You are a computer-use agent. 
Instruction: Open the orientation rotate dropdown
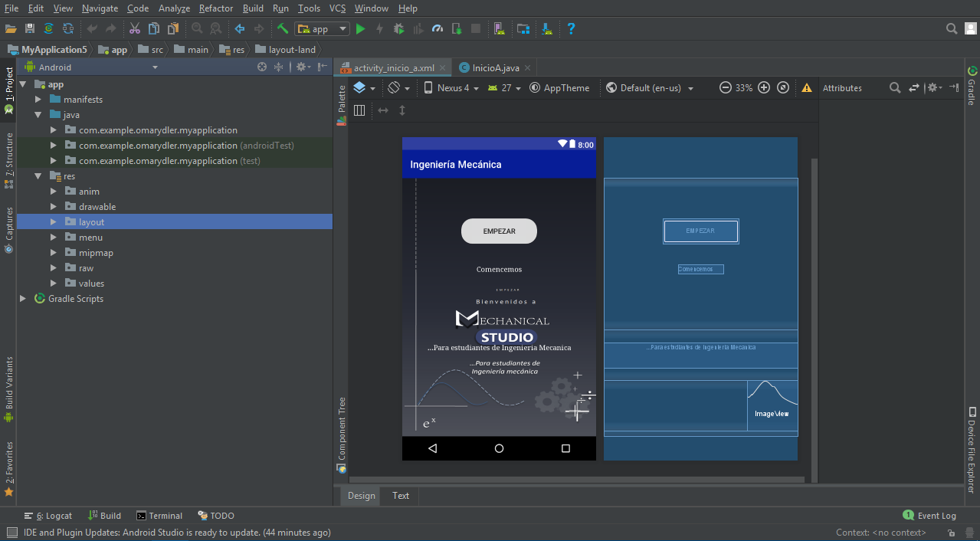pyautogui.click(x=398, y=88)
